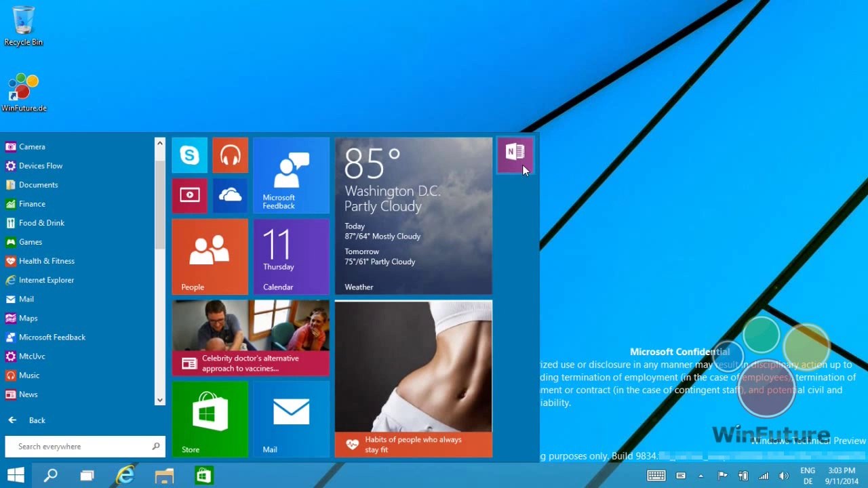Open the network signal tray icon
The width and height of the screenshot is (868, 488).
pos(764,476)
